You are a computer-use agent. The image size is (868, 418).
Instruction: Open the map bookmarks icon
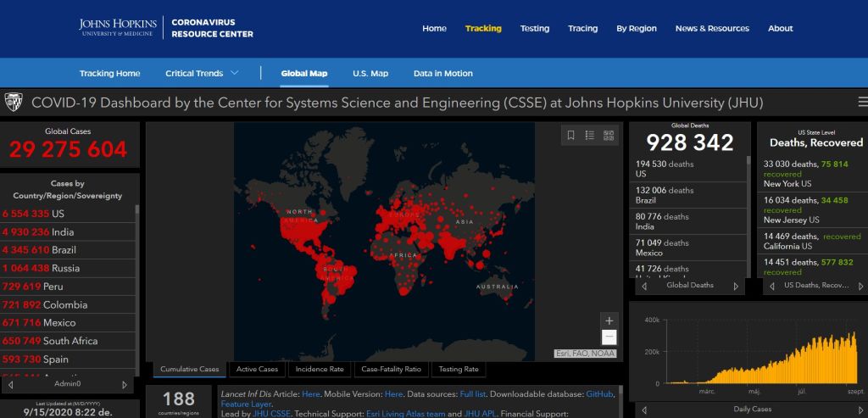570,135
